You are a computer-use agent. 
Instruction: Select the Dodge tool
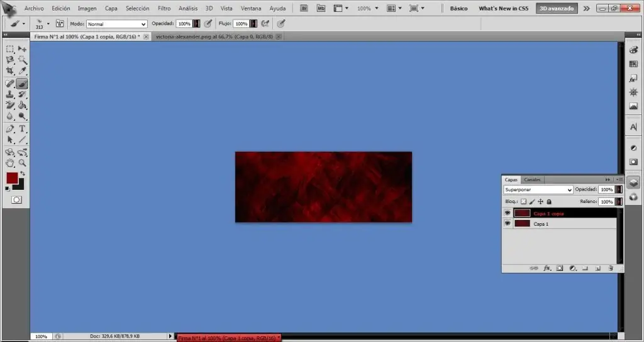click(22, 116)
